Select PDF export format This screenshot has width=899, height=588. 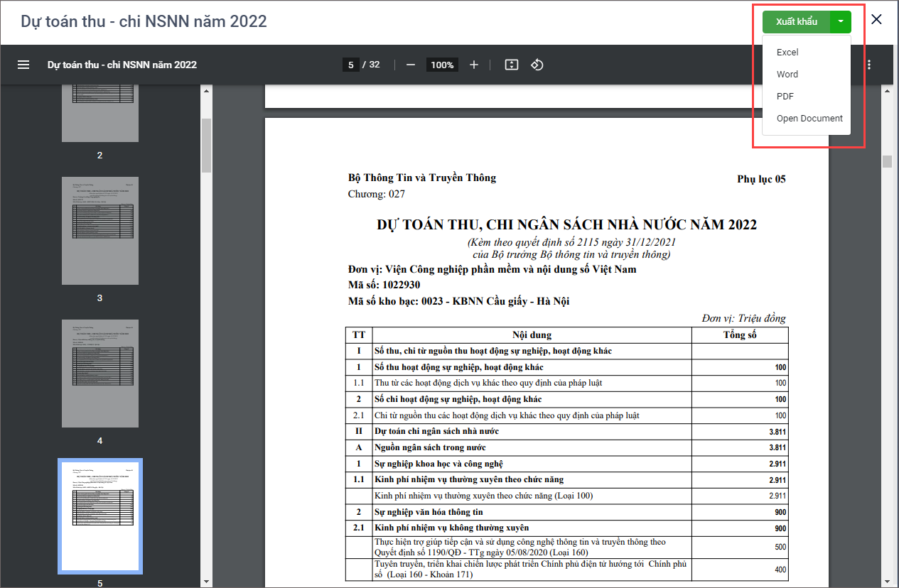coord(785,97)
